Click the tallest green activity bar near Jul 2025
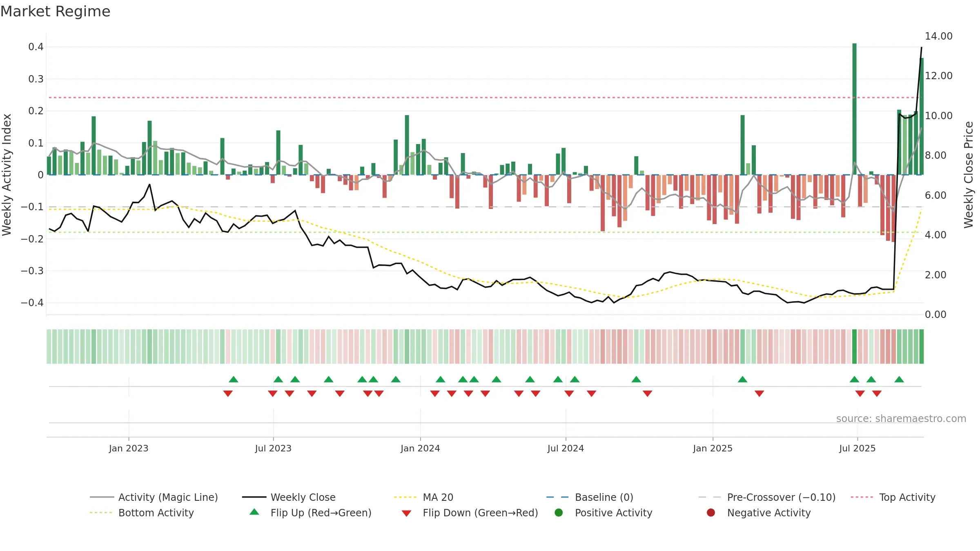 pyautogui.click(x=854, y=109)
